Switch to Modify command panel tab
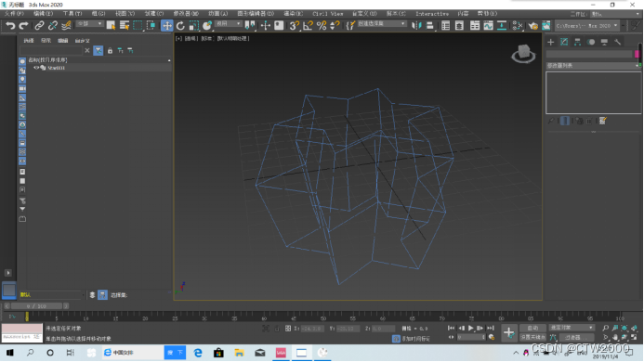Viewport: 644px width, 362px height. pos(564,42)
